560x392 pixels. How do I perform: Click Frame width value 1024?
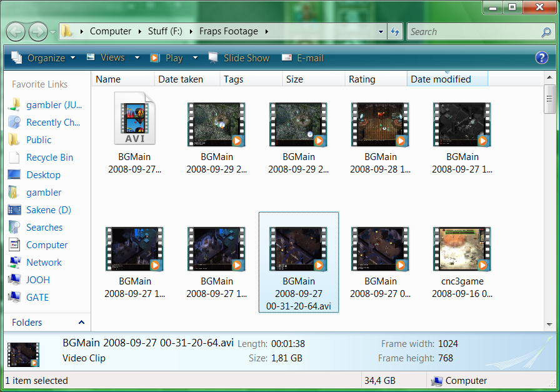click(448, 344)
